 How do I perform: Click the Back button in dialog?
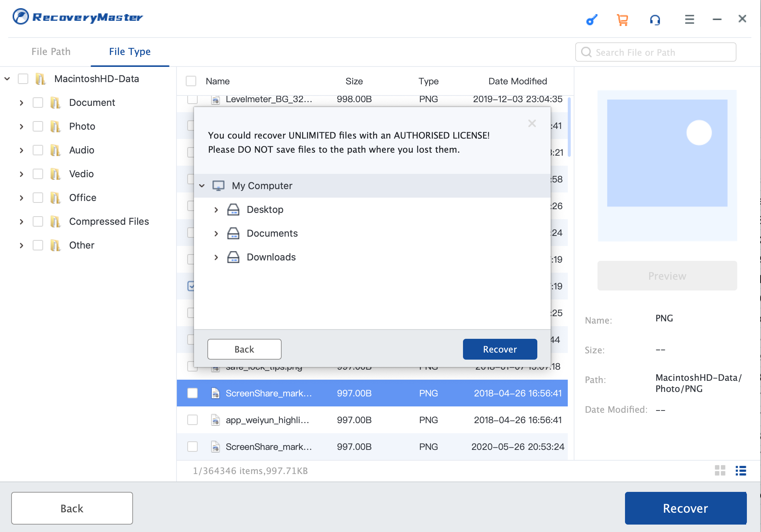click(x=244, y=349)
